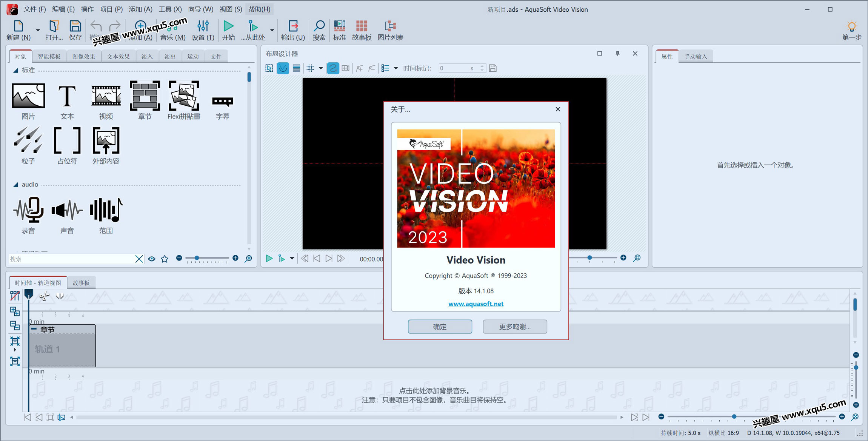Image resolution: width=868 pixels, height=441 pixels.
Task: Toggle the blue motion path button in layout designer
Action: click(333, 68)
